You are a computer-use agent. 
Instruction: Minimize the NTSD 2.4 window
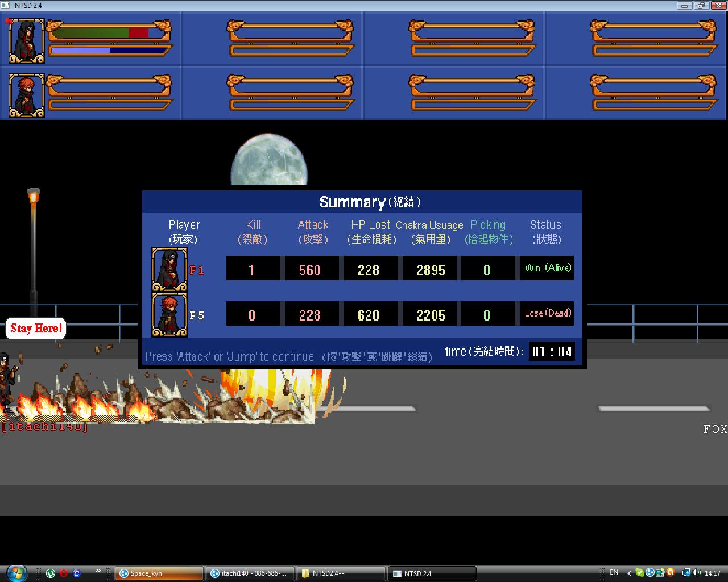pos(684,5)
